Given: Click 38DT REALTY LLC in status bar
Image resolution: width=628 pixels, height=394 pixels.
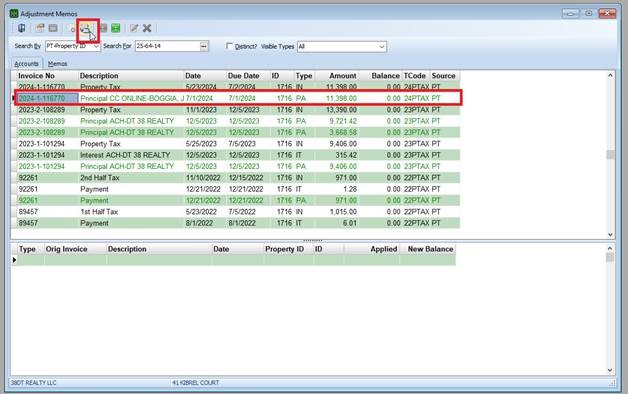Looking at the screenshot, I should 33,383.
